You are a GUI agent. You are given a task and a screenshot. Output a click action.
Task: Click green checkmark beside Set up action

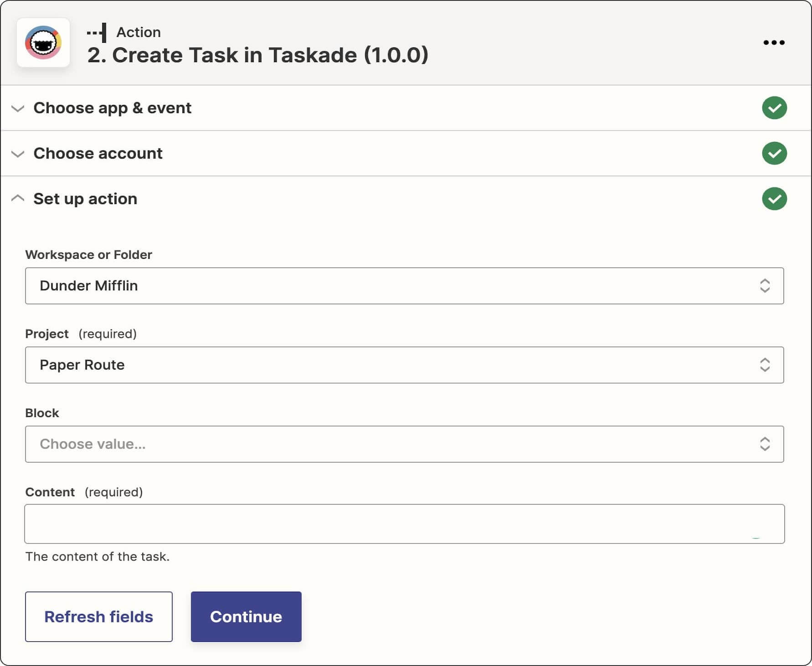pyautogui.click(x=774, y=199)
